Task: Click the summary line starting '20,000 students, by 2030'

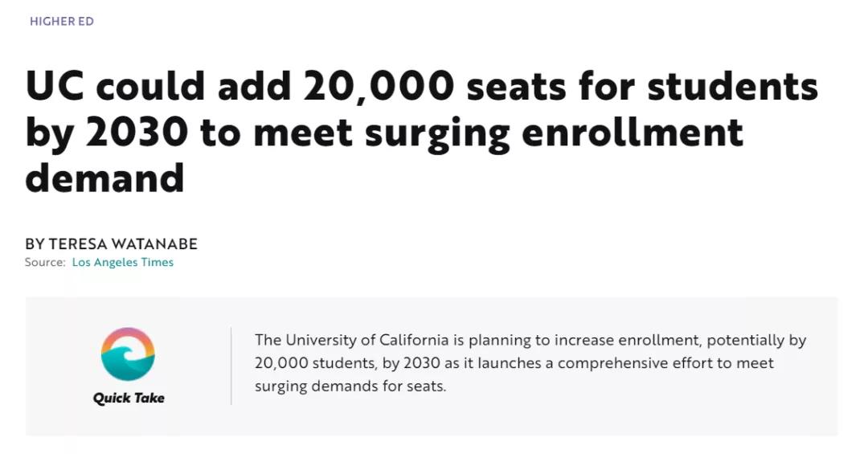Action: 514,363
